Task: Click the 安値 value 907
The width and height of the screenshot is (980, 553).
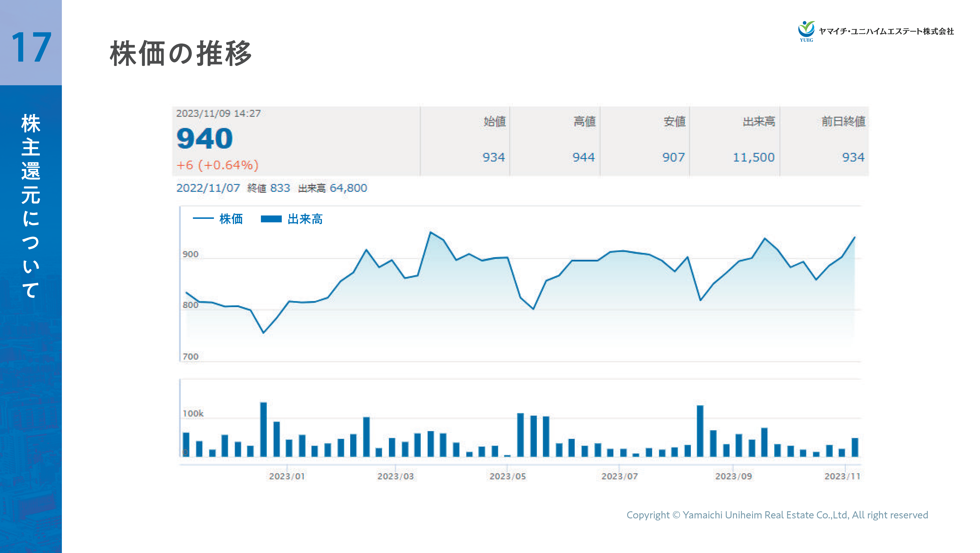Action: tap(673, 157)
